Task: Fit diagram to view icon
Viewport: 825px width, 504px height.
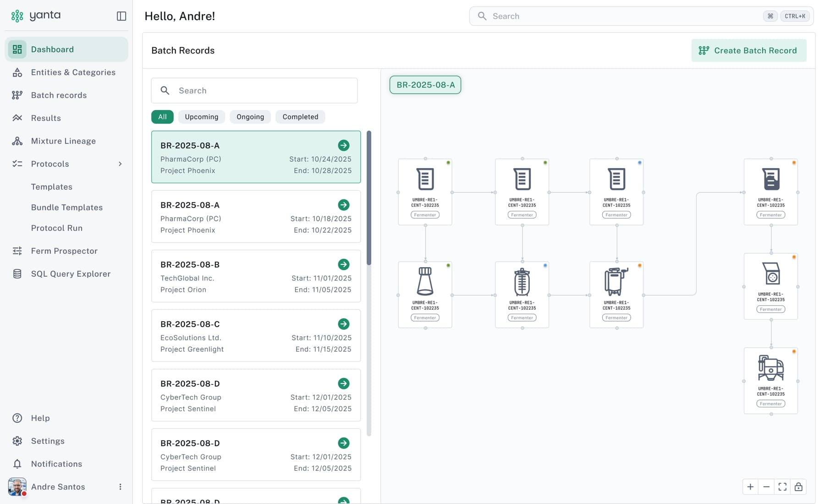Action: click(x=782, y=487)
